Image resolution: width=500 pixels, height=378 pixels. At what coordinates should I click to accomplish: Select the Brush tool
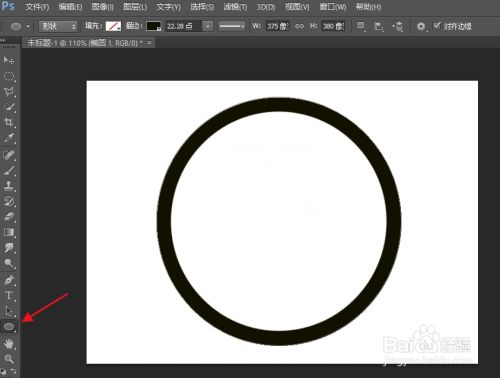[9, 170]
